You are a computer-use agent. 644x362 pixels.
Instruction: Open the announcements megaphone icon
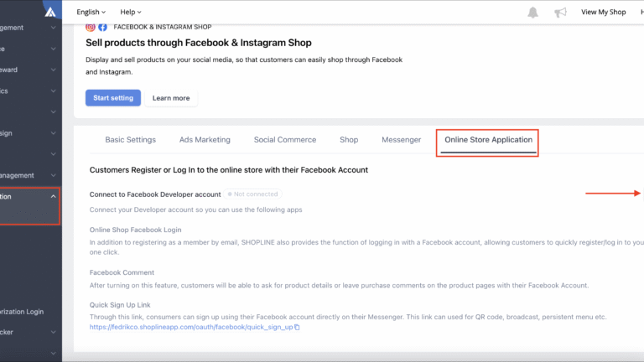tap(560, 13)
